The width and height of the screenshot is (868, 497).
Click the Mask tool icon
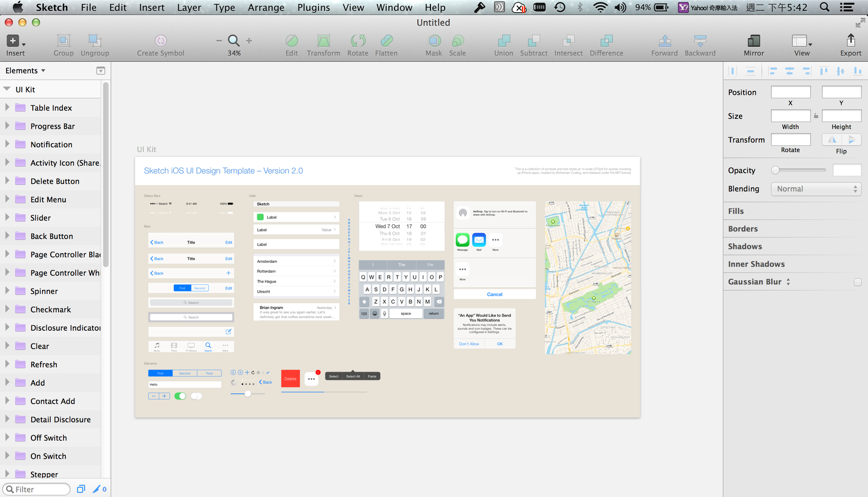pos(434,41)
